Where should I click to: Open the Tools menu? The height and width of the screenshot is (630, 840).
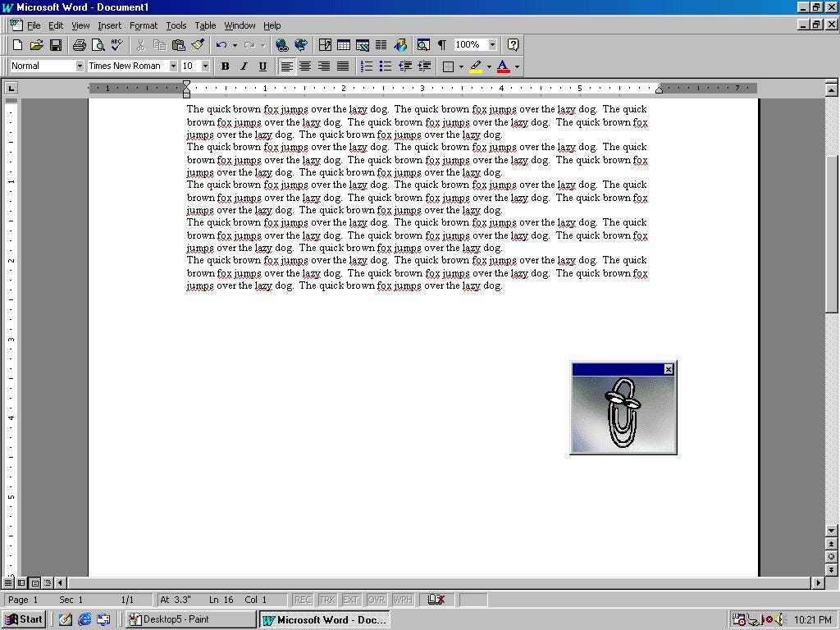click(176, 25)
